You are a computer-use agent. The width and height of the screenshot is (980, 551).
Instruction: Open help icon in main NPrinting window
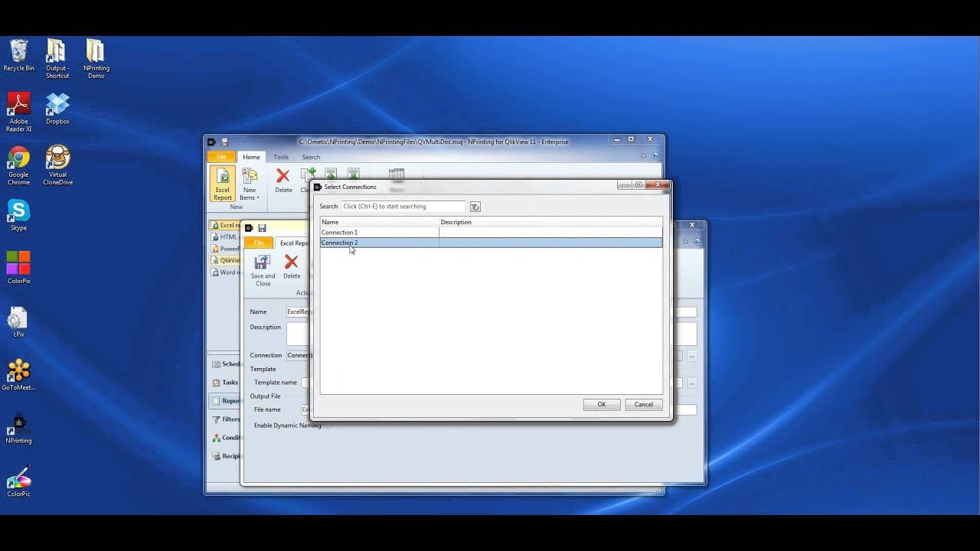655,156
